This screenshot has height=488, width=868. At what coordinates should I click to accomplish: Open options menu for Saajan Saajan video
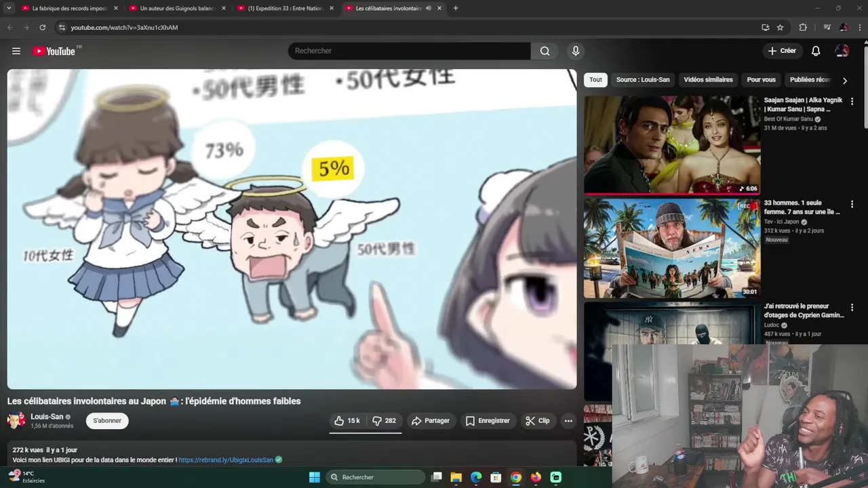(852, 101)
